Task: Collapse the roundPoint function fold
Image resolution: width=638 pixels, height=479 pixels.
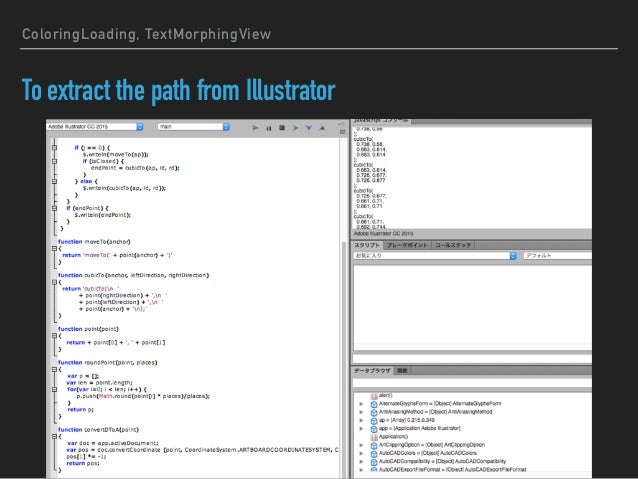Action: pyautogui.click(x=55, y=369)
